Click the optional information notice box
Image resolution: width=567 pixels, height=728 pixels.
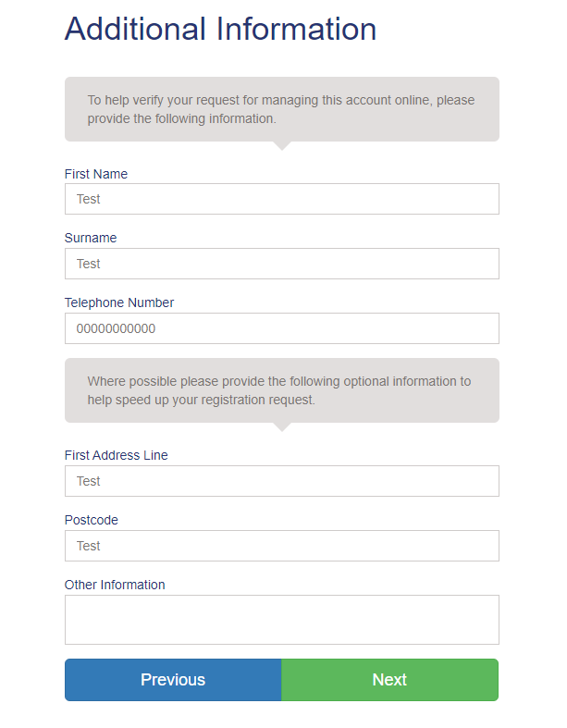(282, 390)
